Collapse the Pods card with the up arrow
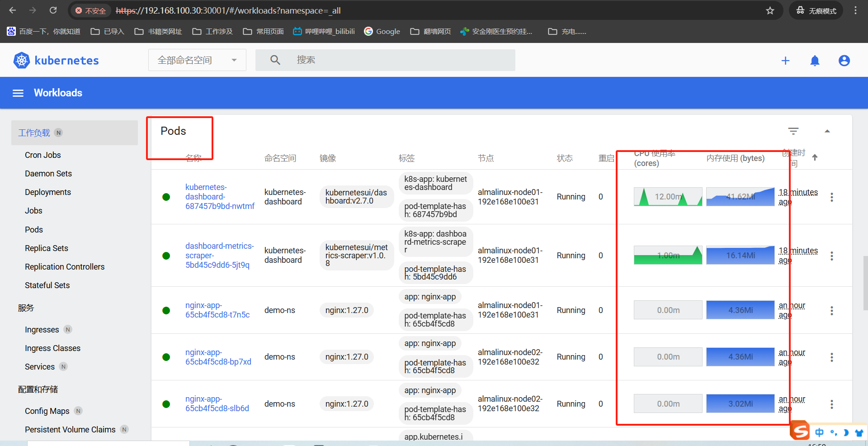 click(x=827, y=131)
